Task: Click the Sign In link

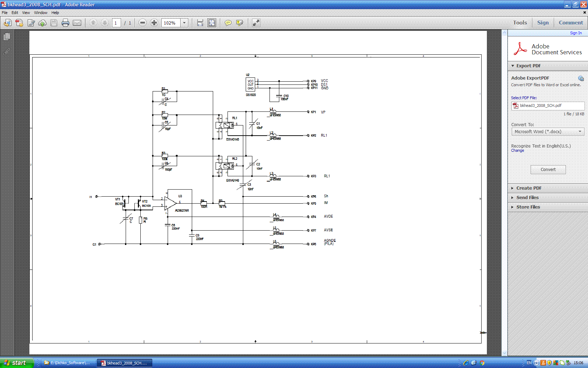Action: (576, 33)
